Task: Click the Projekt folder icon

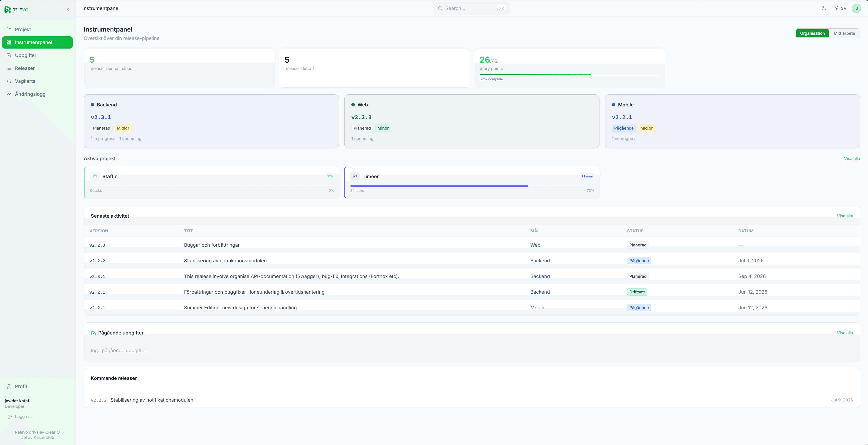Action: click(x=9, y=29)
